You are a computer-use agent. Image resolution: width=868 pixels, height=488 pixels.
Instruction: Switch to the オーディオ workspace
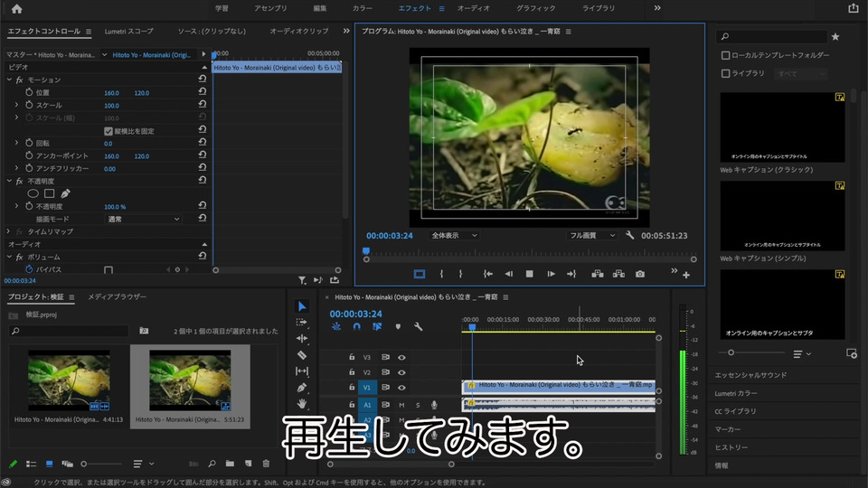473,8
